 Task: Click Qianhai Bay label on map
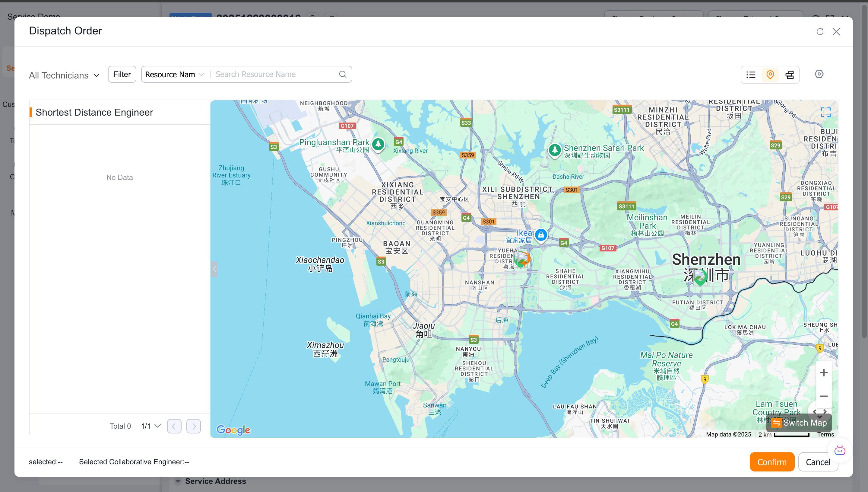click(373, 320)
